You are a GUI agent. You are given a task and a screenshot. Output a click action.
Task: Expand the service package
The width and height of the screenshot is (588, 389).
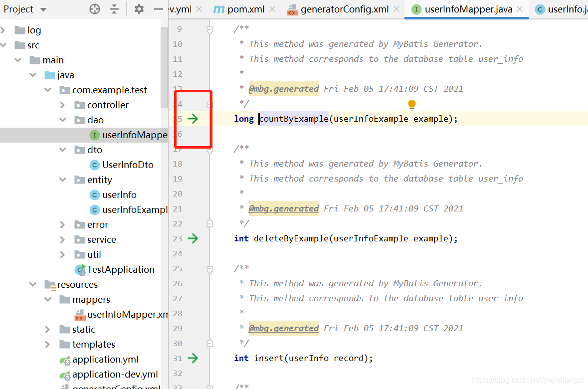[x=63, y=240]
